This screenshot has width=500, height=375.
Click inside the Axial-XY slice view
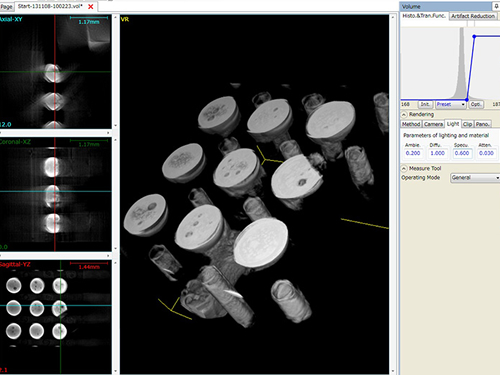[55, 72]
